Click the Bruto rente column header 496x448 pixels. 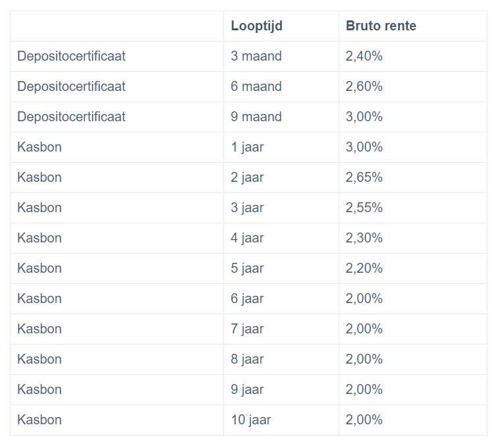pyautogui.click(x=381, y=26)
